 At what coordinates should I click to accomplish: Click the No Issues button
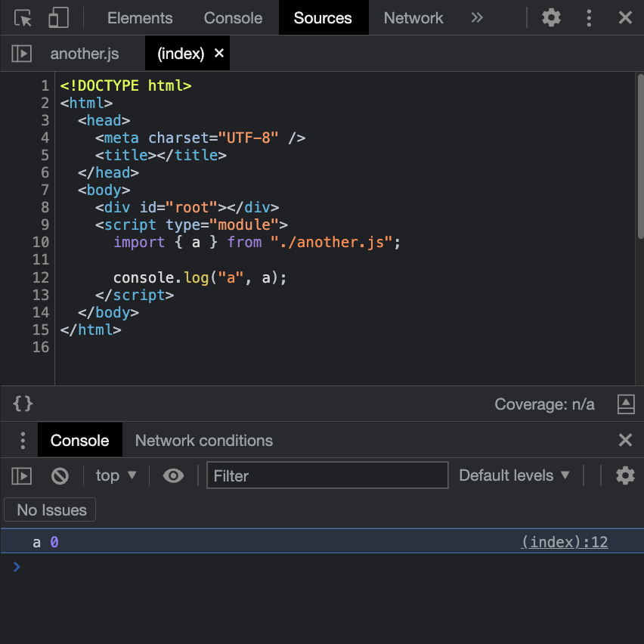click(50, 509)
